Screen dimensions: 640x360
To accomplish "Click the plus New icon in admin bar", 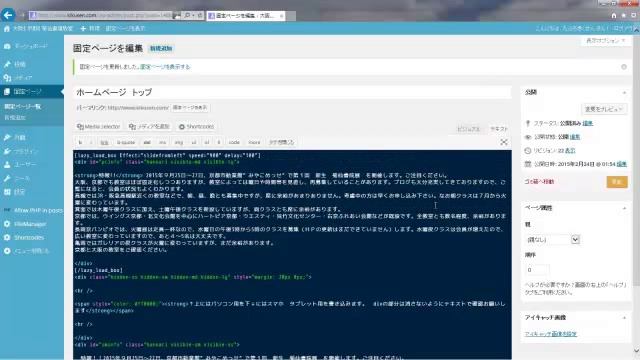I will 83,29.
